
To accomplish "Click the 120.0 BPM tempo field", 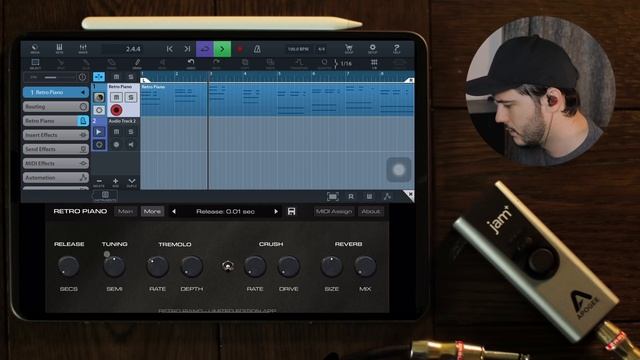I will [298, 49].
